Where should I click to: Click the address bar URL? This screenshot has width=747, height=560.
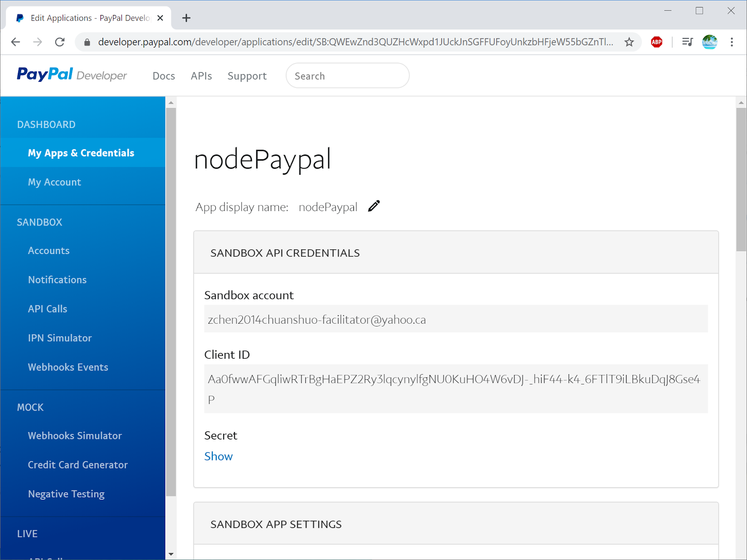[x=355, y=42]
